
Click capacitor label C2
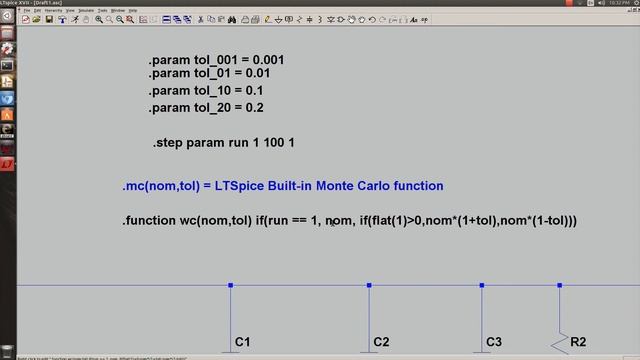pos(381,342)
